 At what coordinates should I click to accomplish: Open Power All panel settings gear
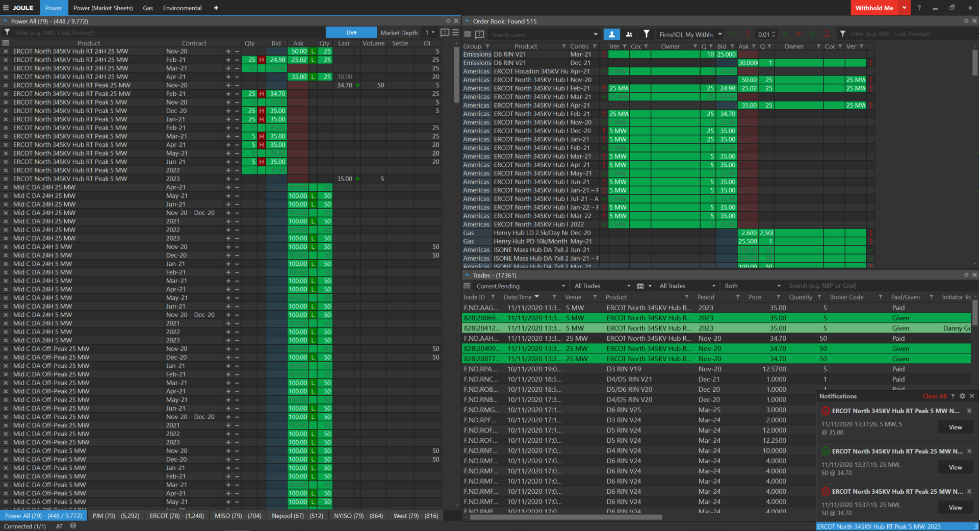pyautogui.click(x=448, y=21)
